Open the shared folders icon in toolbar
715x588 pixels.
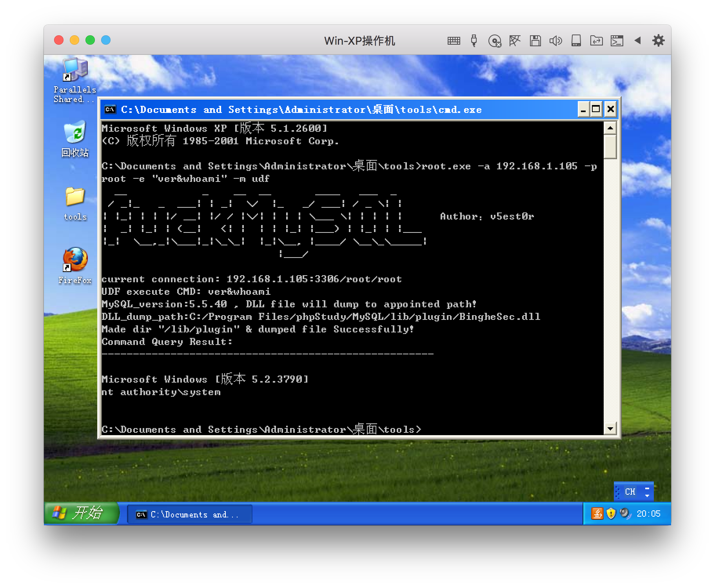pos(596,41)
